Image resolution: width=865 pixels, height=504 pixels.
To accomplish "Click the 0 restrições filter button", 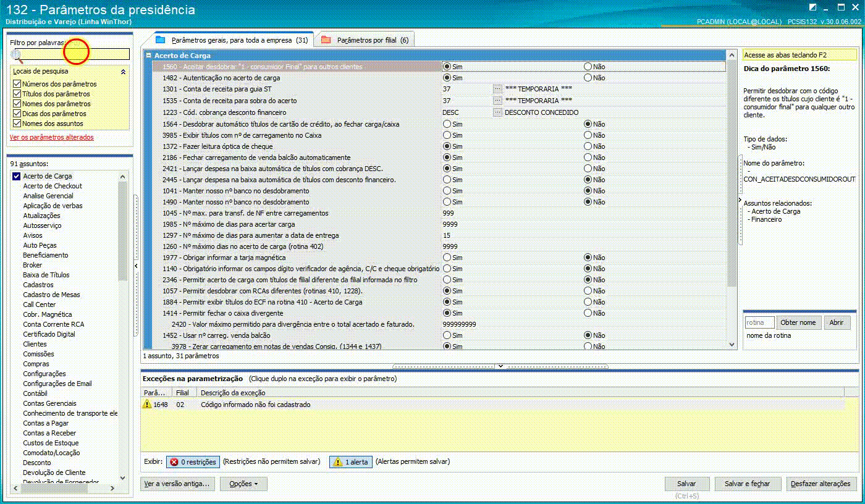I will [193, 462].
